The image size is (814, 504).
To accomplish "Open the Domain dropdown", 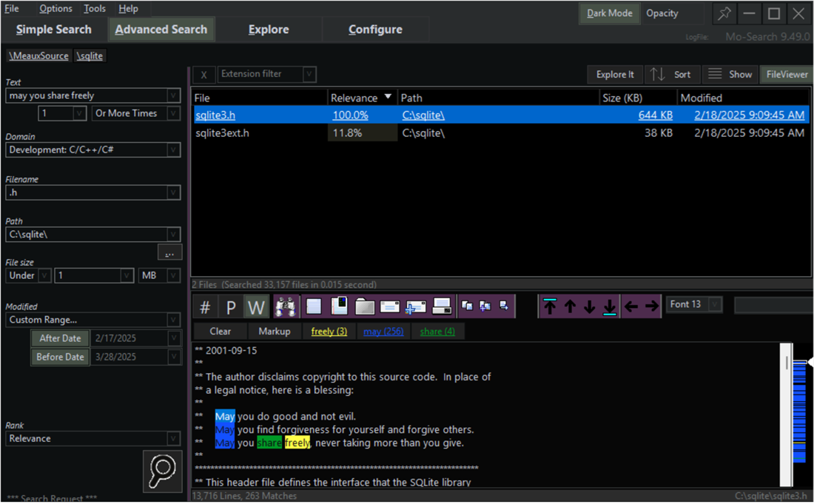I will [173, 150].
